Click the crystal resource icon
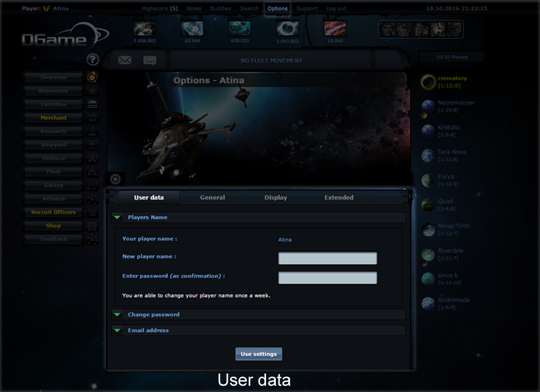The width and height of the screenshot is (540, 392). click(x=192, y=28)
